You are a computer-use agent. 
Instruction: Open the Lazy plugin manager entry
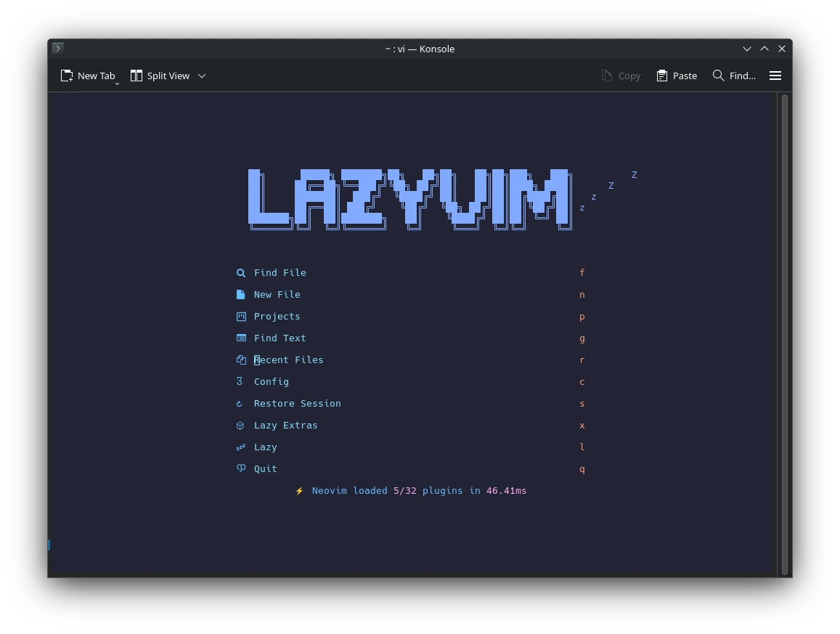pyautogui.click(x=411, y=447)
